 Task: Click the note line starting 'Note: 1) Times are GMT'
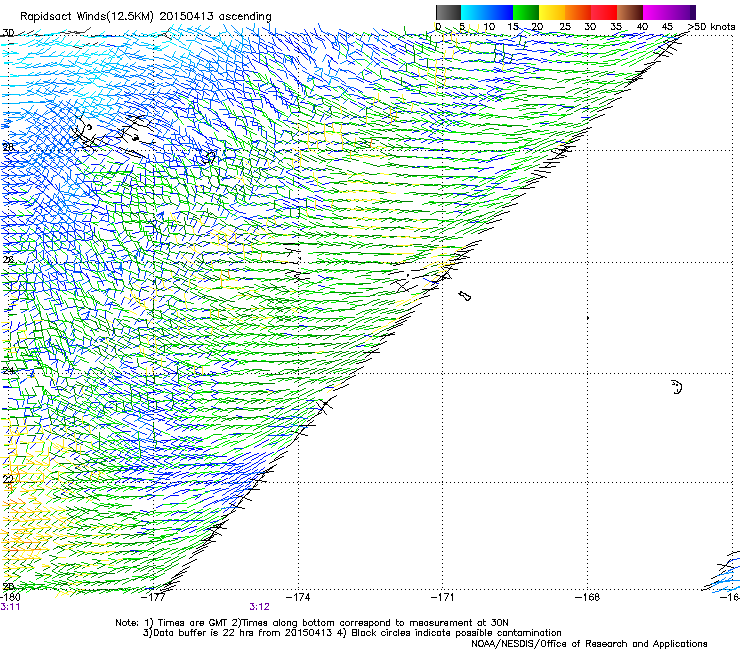(311, 623)
